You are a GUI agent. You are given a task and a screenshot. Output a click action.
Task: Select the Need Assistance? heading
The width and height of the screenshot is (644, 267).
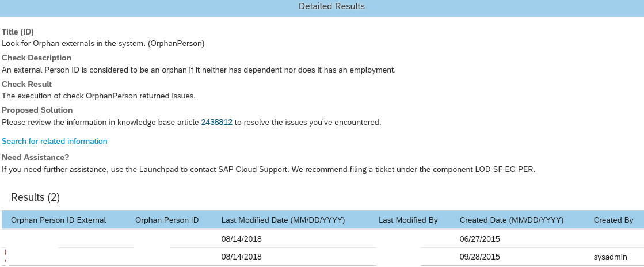35,157
